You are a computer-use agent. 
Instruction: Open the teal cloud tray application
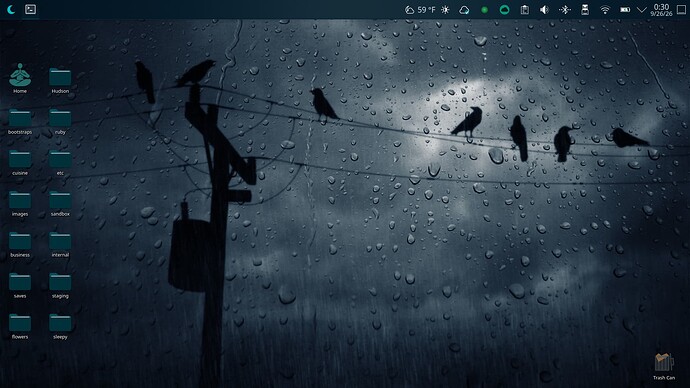[x=504, y=10]
